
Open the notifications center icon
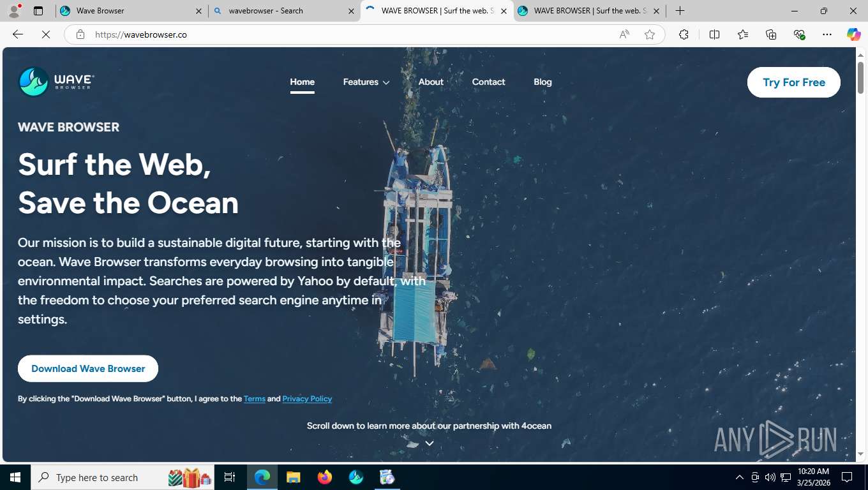847,477
